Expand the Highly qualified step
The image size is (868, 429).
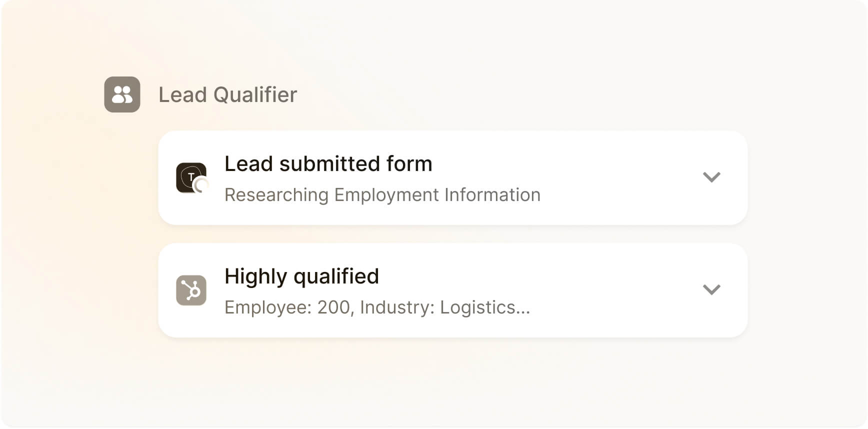click(x=711, y=289)
